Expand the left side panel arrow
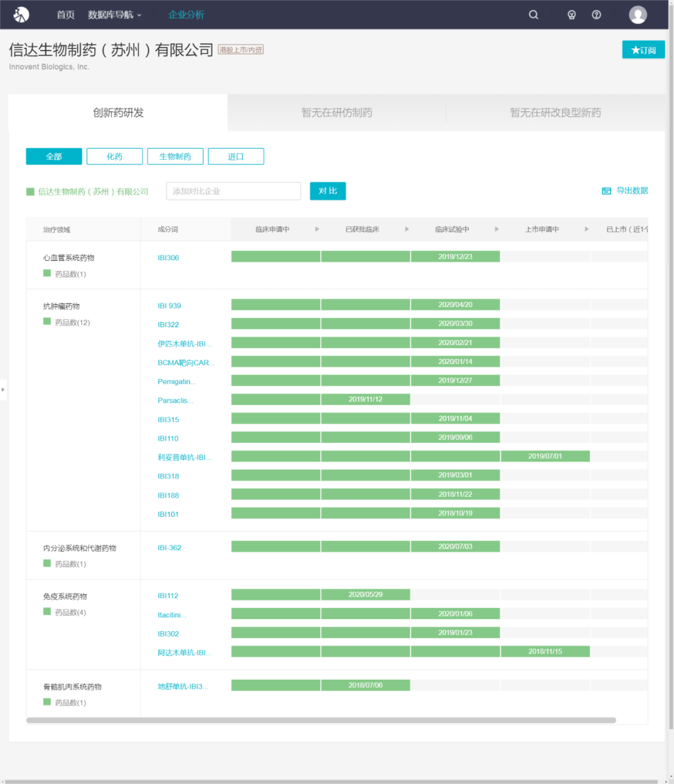Image resolution: width=674 pixels, height=784 pixels. click(x=3, y=390)
